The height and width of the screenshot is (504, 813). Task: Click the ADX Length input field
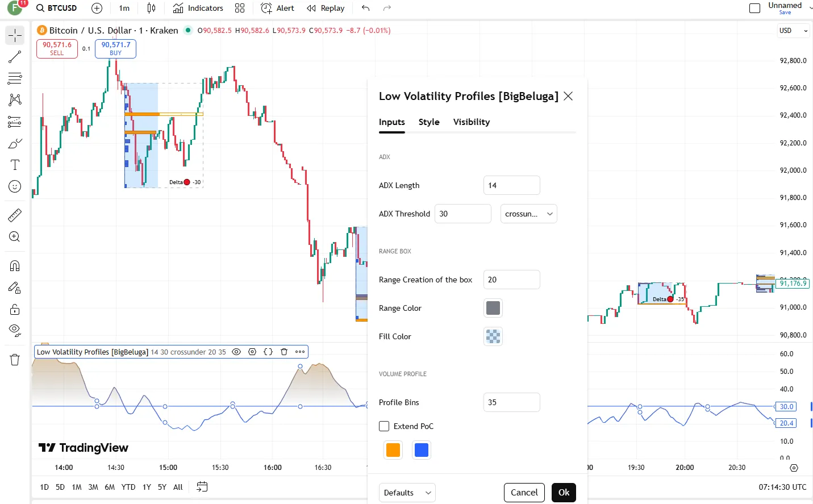(511, 185)
